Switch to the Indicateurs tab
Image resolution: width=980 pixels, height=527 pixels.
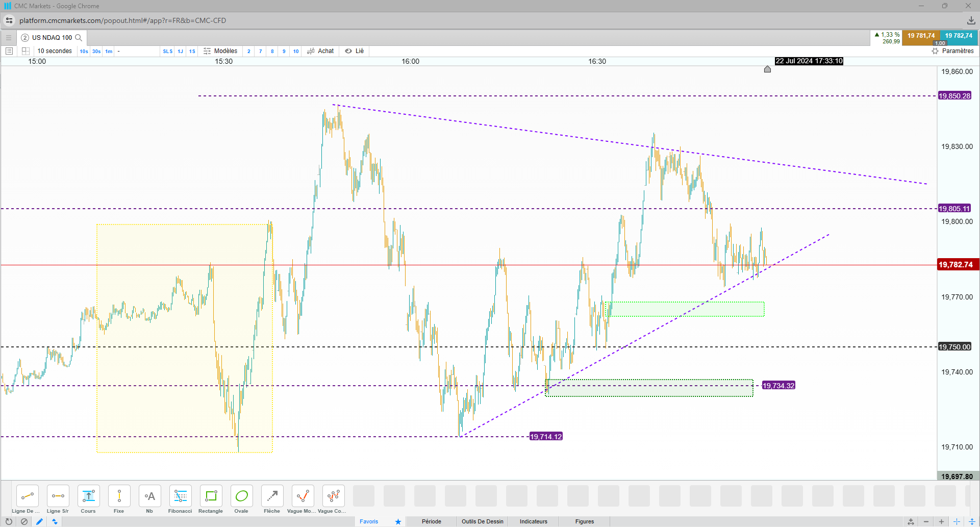pyautogui.click(x=533, y=521)
